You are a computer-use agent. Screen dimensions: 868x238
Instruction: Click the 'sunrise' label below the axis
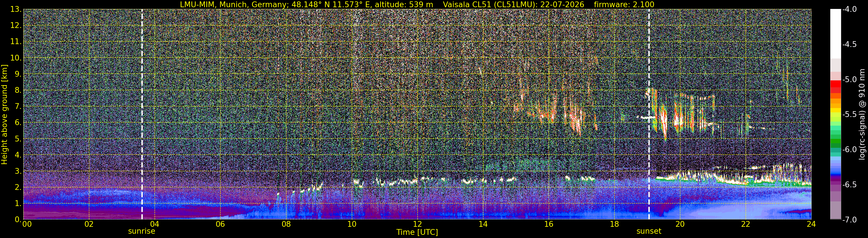click(142, 231)
